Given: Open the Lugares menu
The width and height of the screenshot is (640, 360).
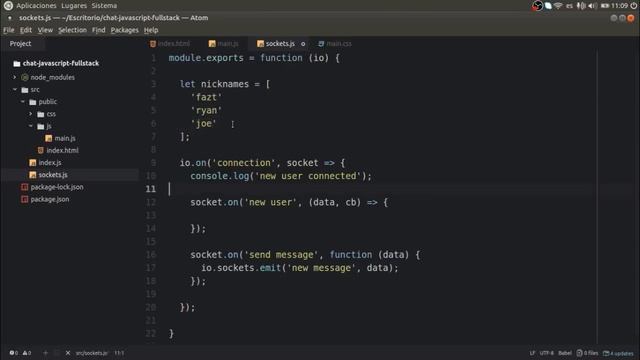Looking at the screenshot, I should click(x=74, y=6).
